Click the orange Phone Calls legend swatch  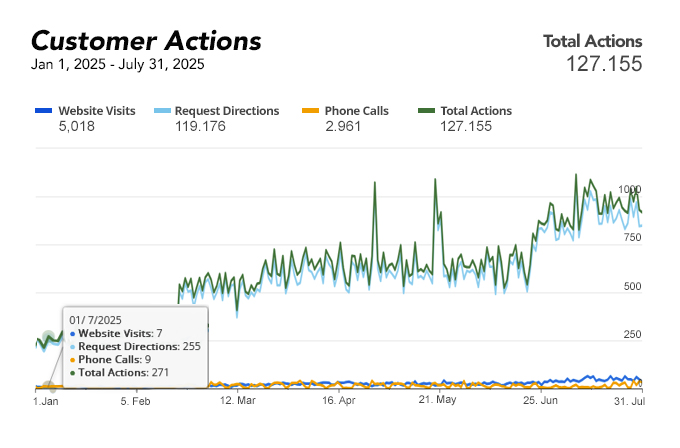[x=311, y=111]
